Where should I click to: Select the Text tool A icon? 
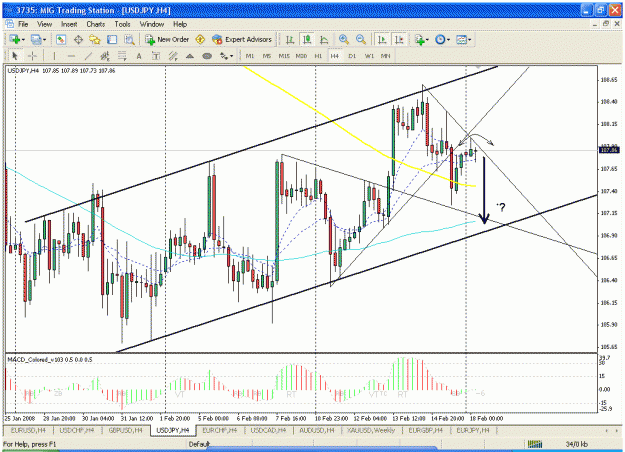[x=139, y=56]
